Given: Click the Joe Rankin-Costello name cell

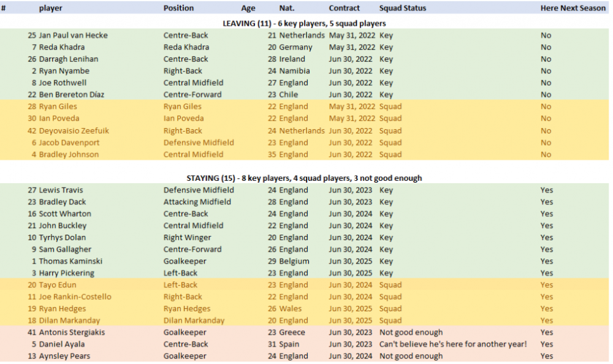Looking at the screenshot, I should point(75,297).
